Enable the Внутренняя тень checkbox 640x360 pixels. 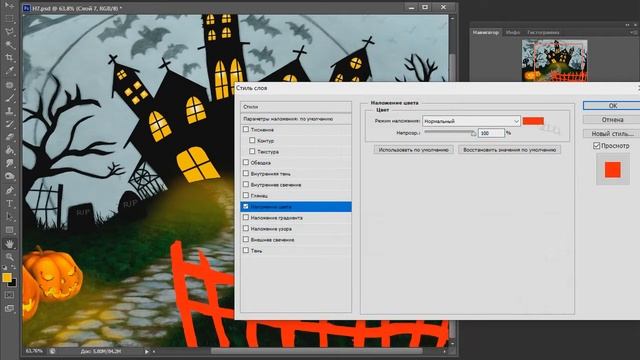click(246, 173)
